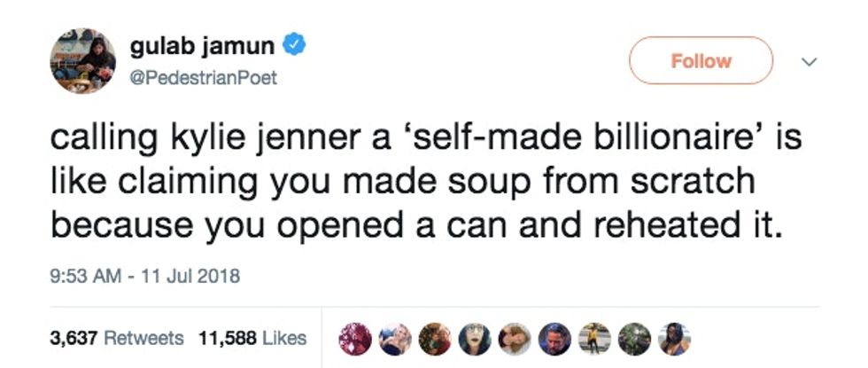Open the 9:53 AM - 11 Jul 2018 timestamp
The image size is (868, 368).
coord(143,276)
